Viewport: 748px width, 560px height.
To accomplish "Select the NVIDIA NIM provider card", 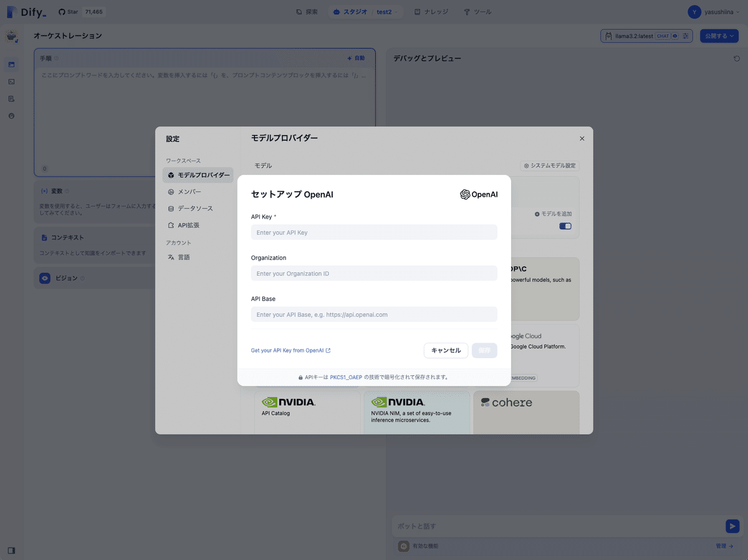I will pyautogui.click(x=417, y=412).
